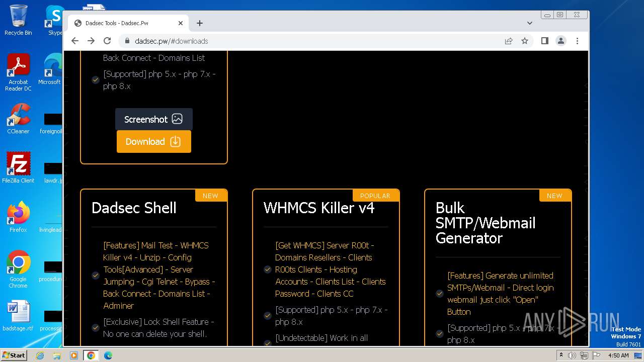Show hidden system tray icons
The width and height of the screenshot is (644, 362).
click(x=561, y=355)
